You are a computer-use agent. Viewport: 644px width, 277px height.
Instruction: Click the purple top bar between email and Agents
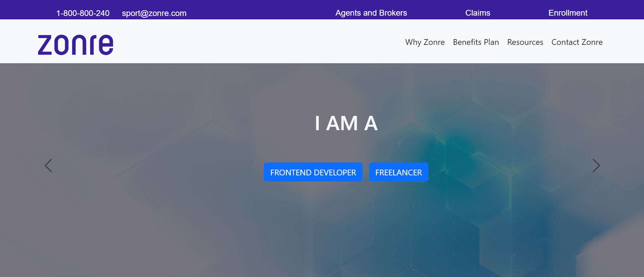(x=260, y=10)
